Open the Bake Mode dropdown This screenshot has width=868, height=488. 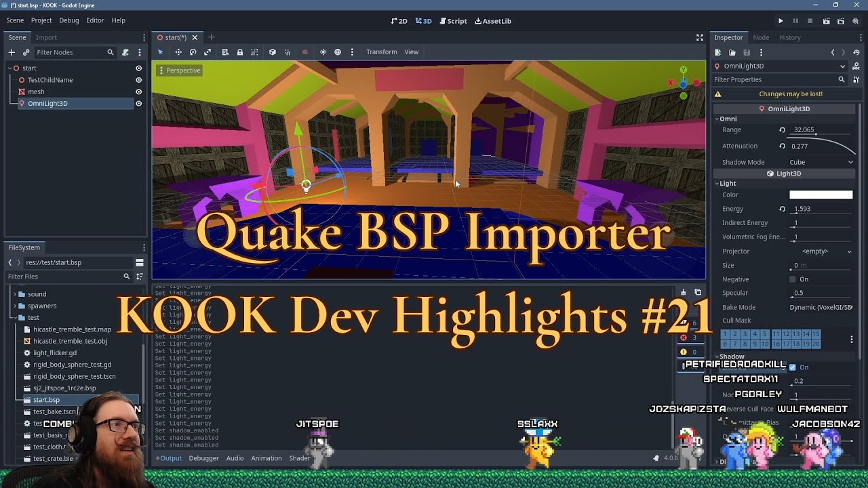(x=821, y=307)
